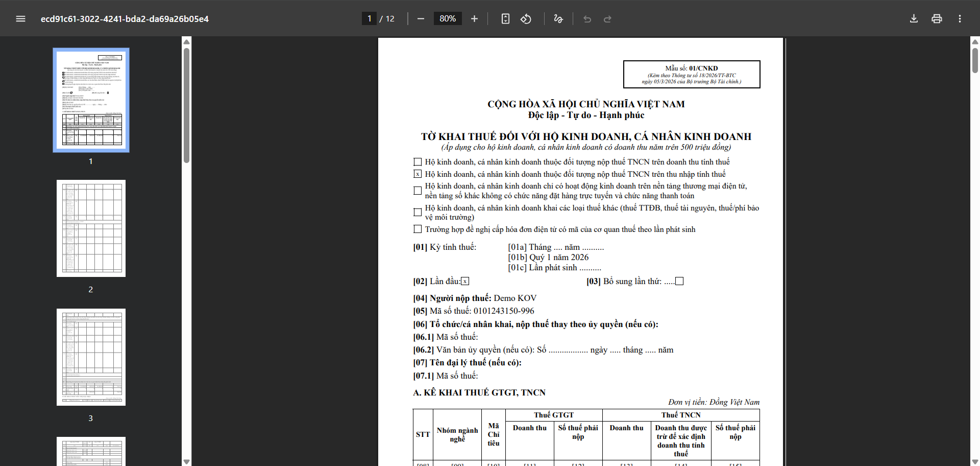Click the 'Đơn vị tiền: Đồng Việt Nam' note
This screenshot has width=980, height=466.
(x=714, y=402)
